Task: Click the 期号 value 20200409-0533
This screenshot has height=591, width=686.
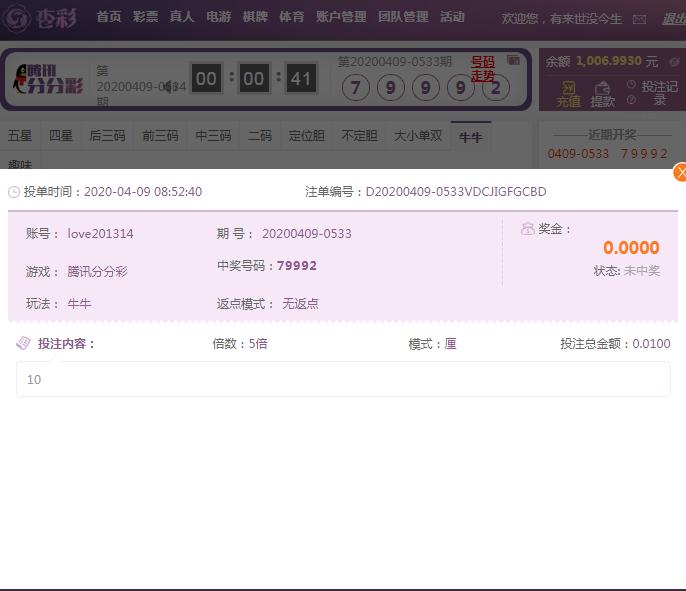Action: click(307, 234)
